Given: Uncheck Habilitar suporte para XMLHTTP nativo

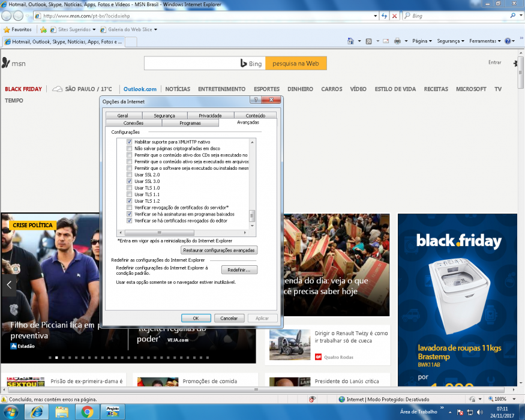Looking at the screenshot, I should (129, 142).
